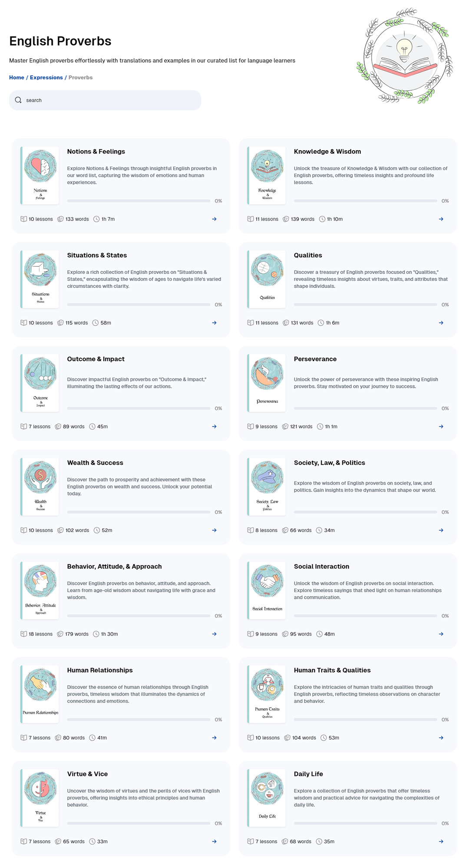Click the arrow icon on Knowledge & Wisdom card
The image size is (469, 868).
point(441,219)
